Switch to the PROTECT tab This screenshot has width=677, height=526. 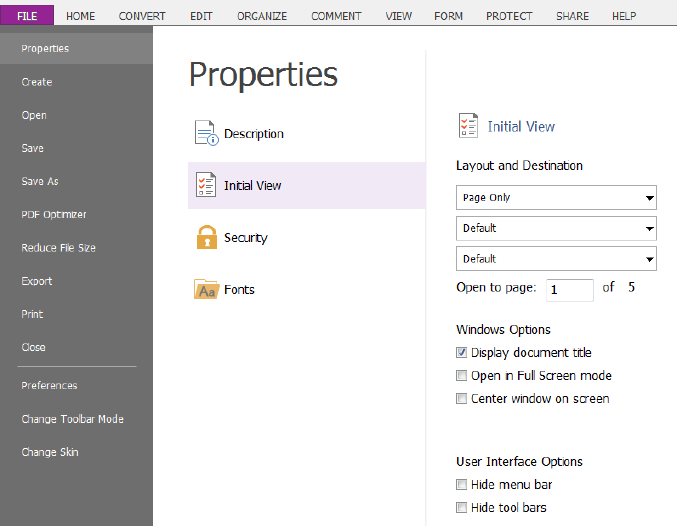509,16
